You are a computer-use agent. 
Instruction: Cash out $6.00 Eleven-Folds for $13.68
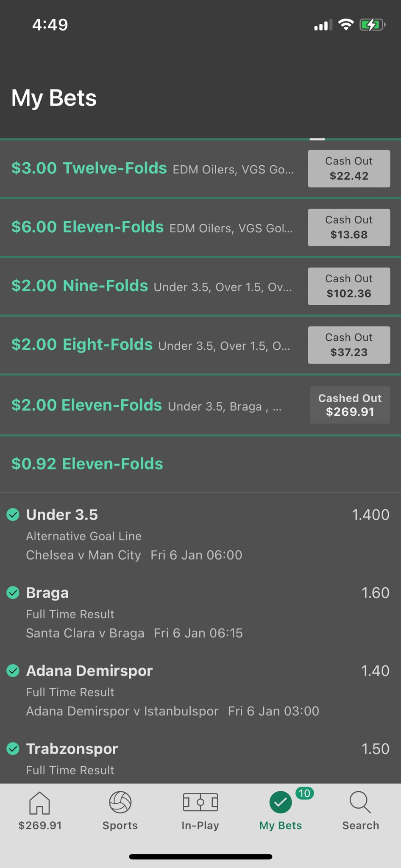pos(349,228)
